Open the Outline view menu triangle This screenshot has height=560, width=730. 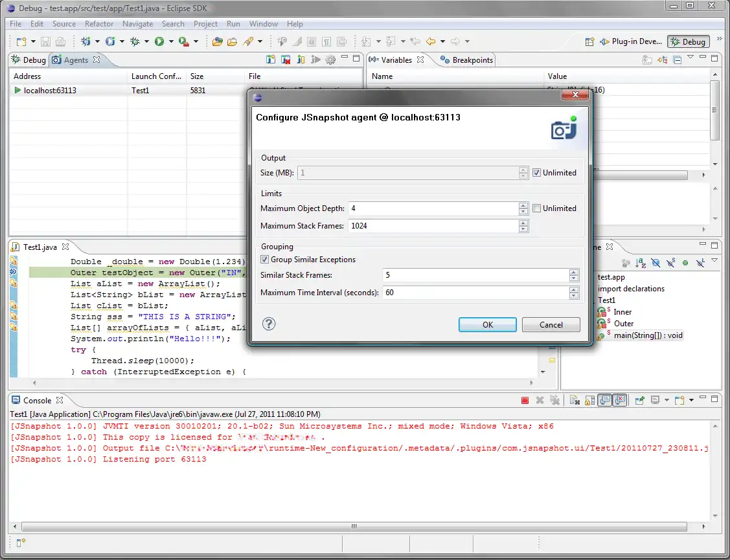tap(714, 260)
